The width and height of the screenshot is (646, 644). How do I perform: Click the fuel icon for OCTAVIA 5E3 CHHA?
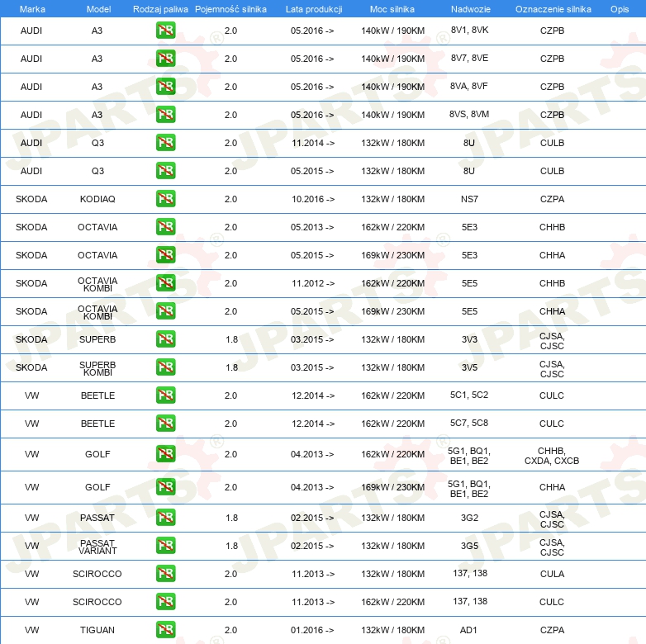[165, 255]
